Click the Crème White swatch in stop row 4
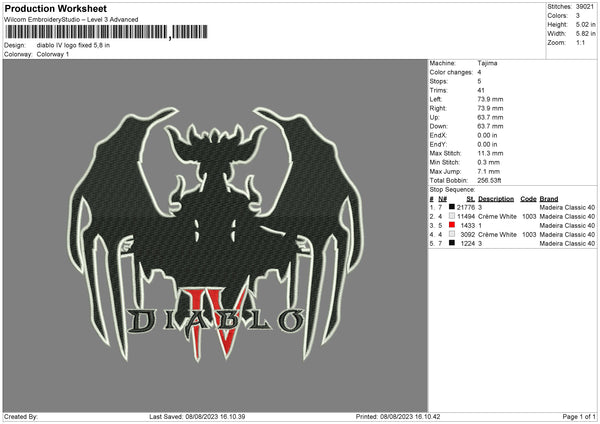 point(452,234)
